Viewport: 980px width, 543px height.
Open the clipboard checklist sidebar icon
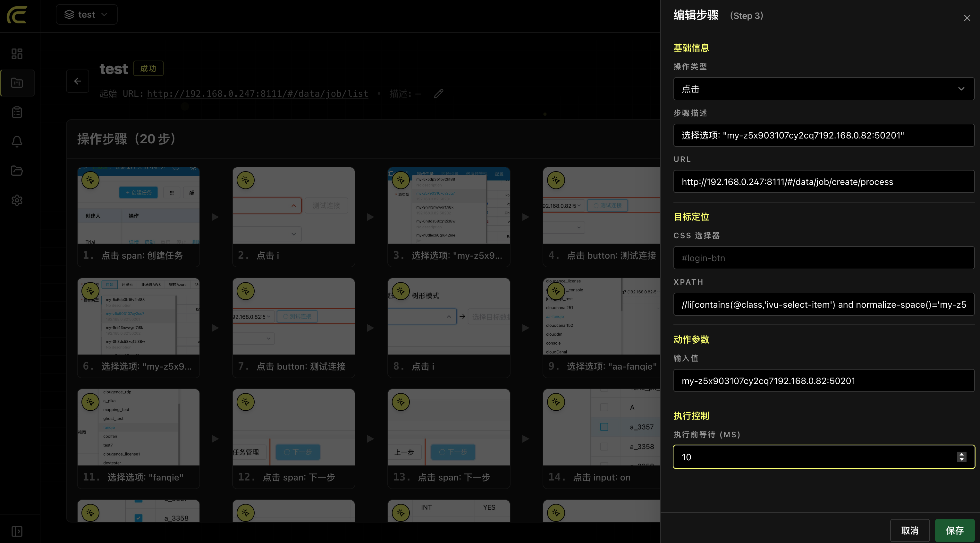[x=17, y=112]
